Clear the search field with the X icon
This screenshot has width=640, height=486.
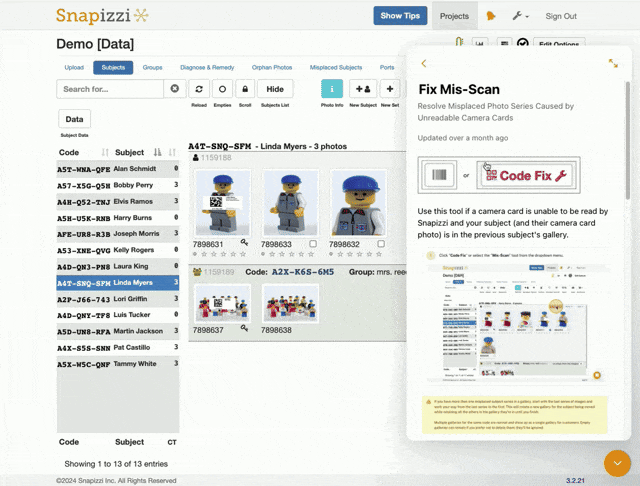coord(175,89)
